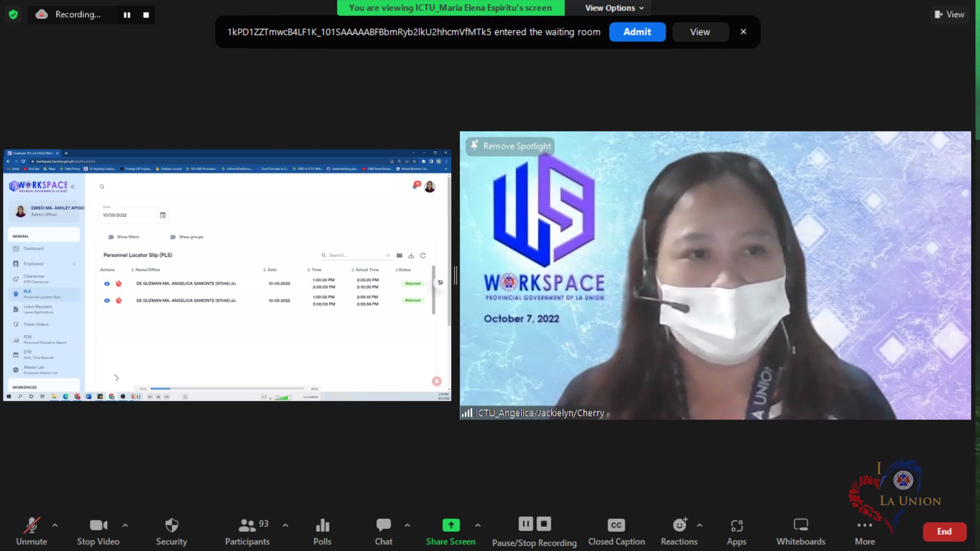Screen dimensions: 980x551
Task: Refresh the PLS table
Action: 423,255
